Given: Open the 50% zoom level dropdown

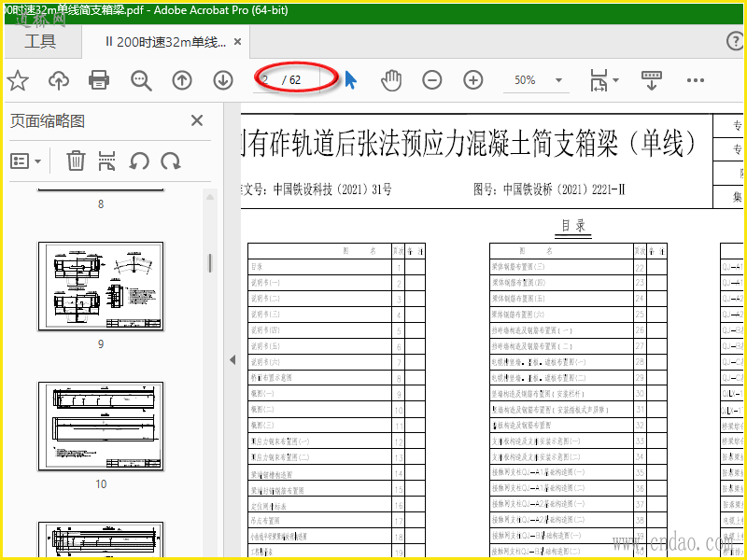Looking at the screenshot, I should tap(558, 80).
